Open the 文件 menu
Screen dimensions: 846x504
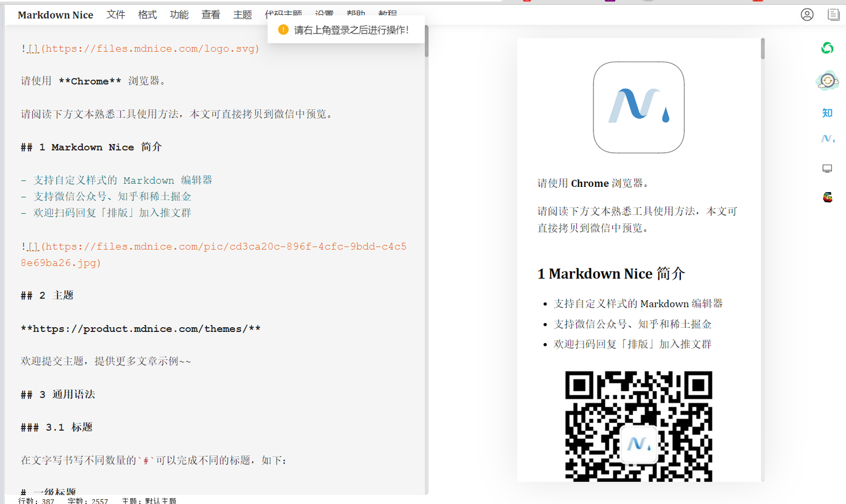pos(116,15)
